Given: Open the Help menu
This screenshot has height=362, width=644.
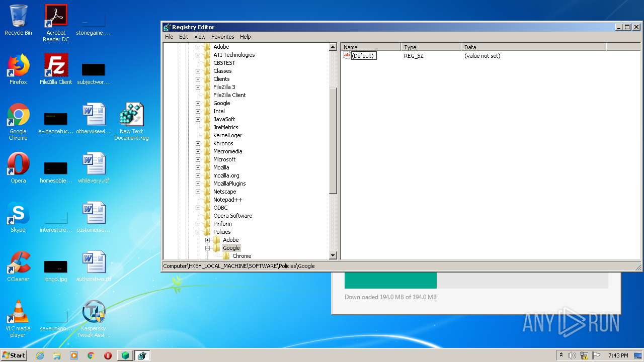Looking at the screenshot, I should click(245, 37).
